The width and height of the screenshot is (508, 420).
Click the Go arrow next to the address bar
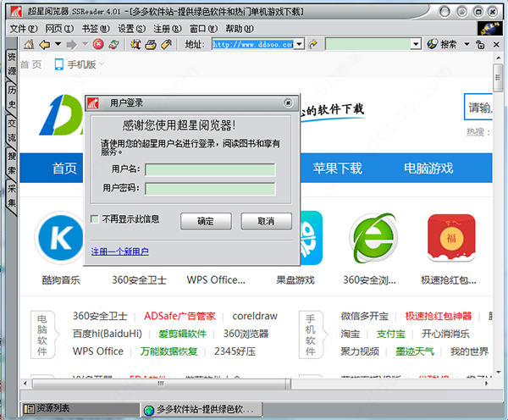(x=313, y=44)
